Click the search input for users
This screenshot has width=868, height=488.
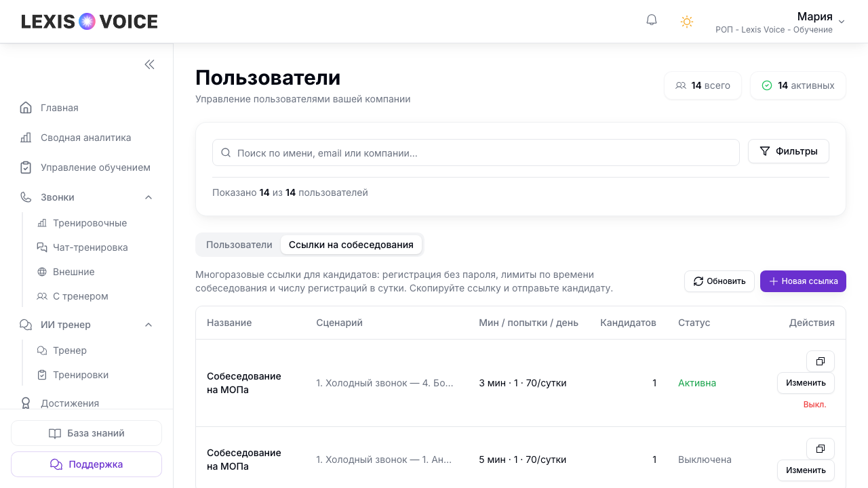[476, 152]
